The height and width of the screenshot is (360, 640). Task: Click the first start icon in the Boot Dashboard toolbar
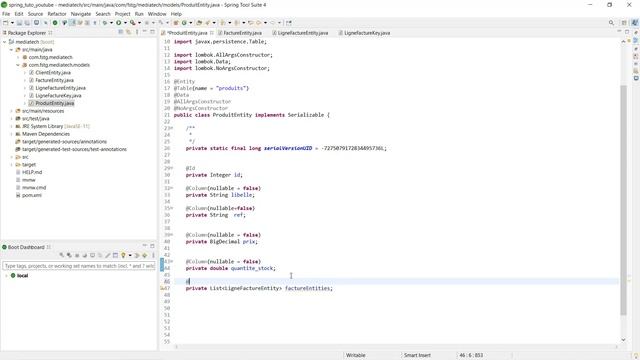click(62, 255)
